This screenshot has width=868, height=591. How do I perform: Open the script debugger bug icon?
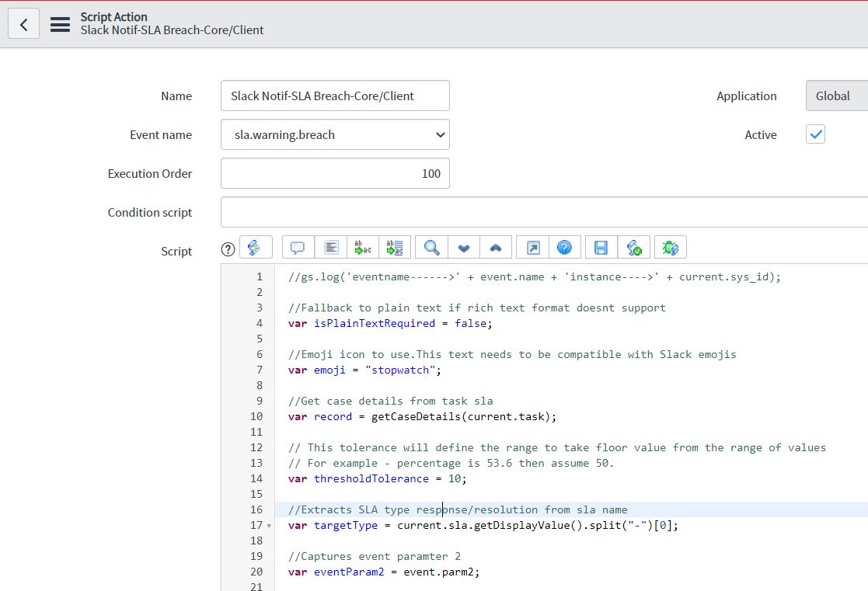pyautogui.click(x=671, y=248)
